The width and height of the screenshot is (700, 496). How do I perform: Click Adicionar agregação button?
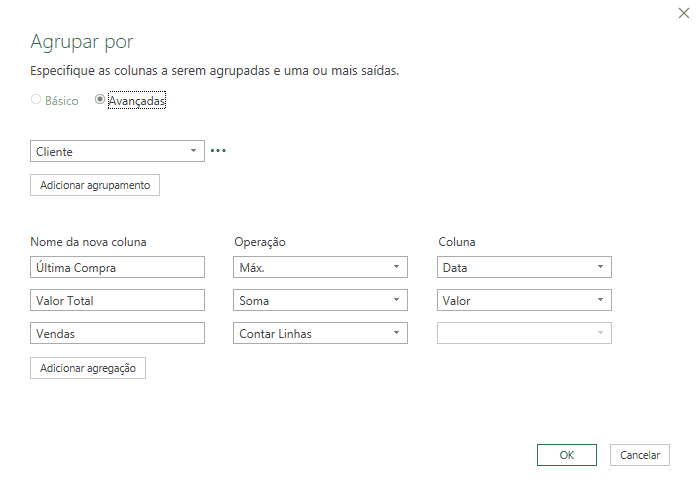point(88,368)
